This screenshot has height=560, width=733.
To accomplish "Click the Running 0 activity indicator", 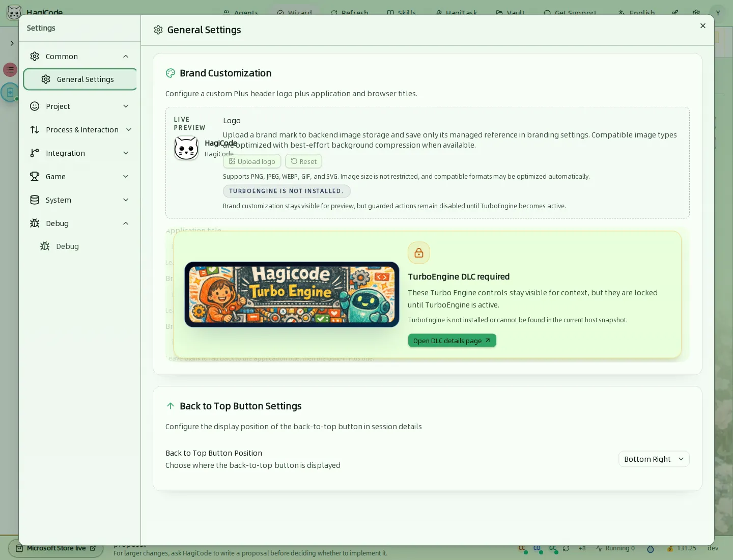I will coord(615,548).
